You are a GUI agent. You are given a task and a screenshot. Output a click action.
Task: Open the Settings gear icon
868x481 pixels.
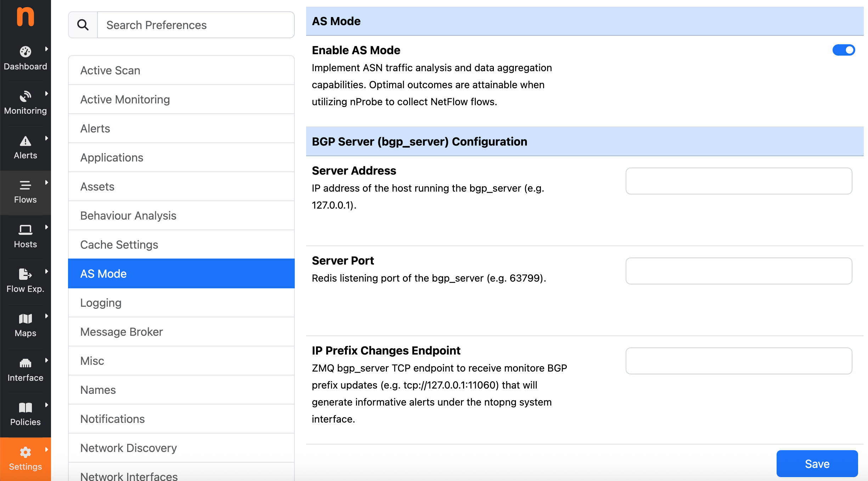coord(25,452)
